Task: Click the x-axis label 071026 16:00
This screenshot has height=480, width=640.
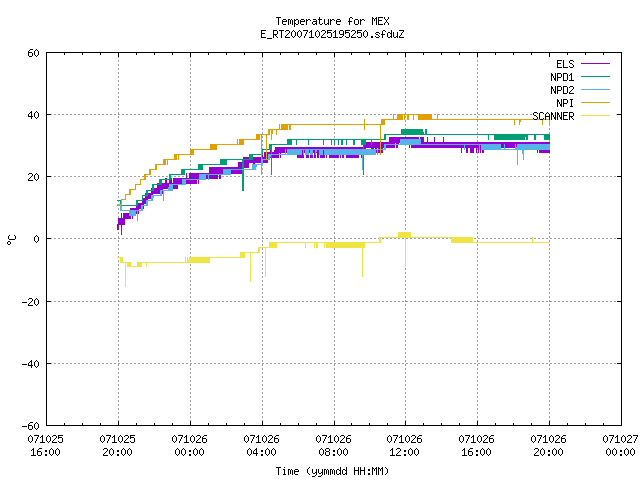Action: tap(476, 446)
